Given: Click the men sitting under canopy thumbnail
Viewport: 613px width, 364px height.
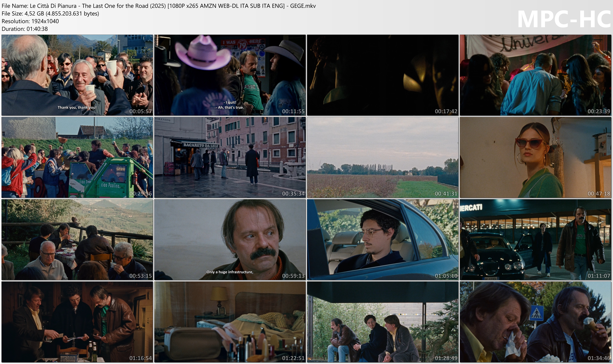Looking at the screenshot, I should [383, 322].
